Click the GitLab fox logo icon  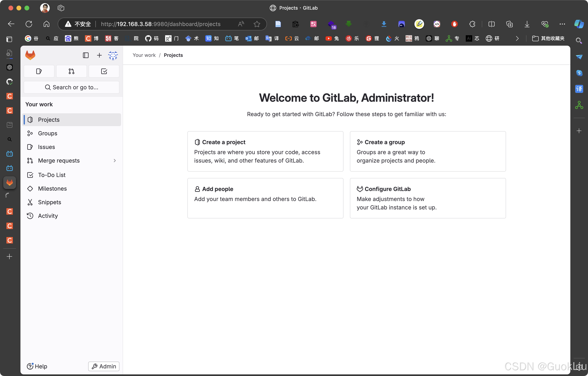(x=30, y=55)
